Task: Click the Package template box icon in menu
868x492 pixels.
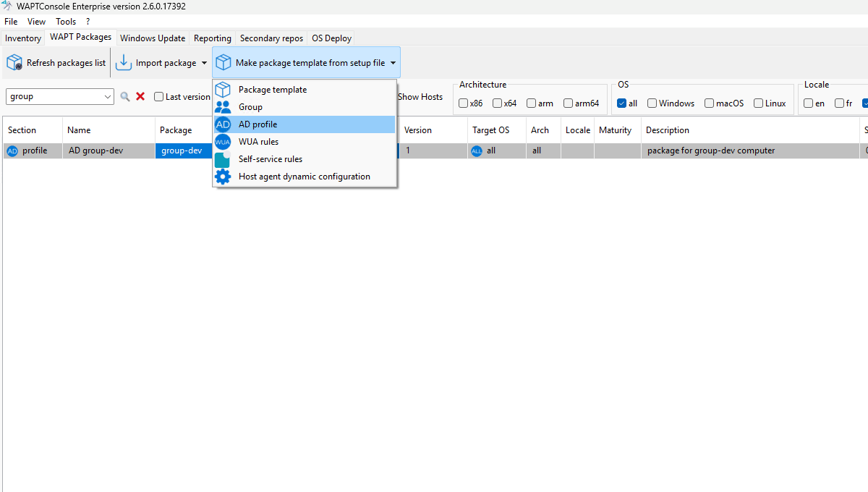Action: (223, 90)
